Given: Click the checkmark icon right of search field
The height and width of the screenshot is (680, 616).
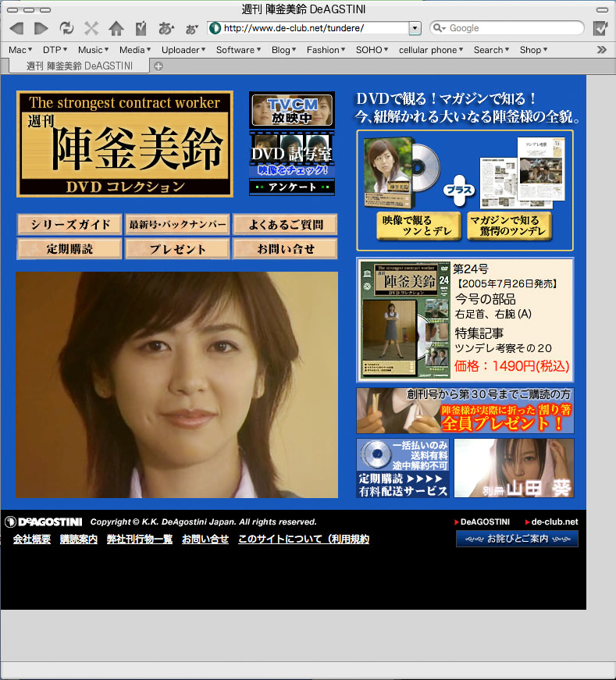Looking at the screenshot, I should (600, 28).
